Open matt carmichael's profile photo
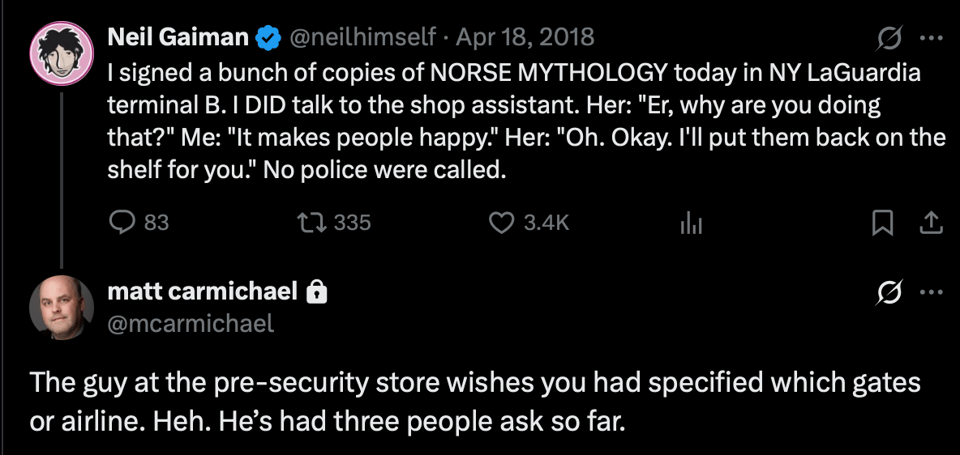960x455 pixels. [61, 307]
